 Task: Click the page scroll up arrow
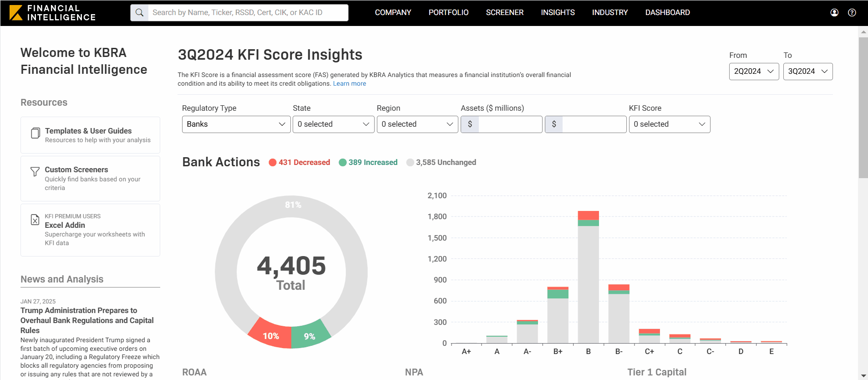pos(863,32)
